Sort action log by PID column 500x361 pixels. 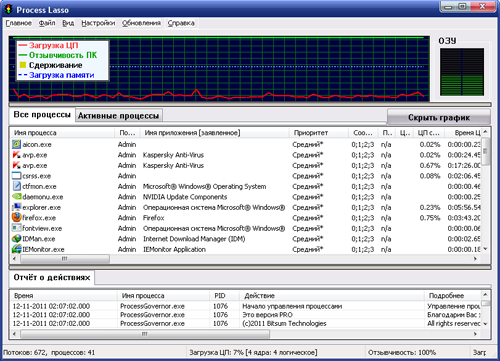225,296
